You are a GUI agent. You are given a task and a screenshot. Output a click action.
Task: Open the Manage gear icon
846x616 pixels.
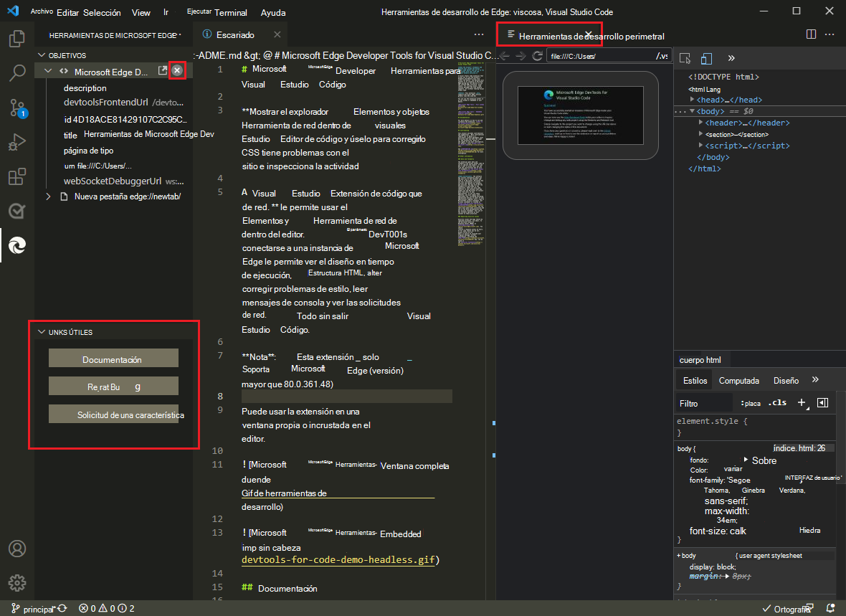tap(17, 583)
